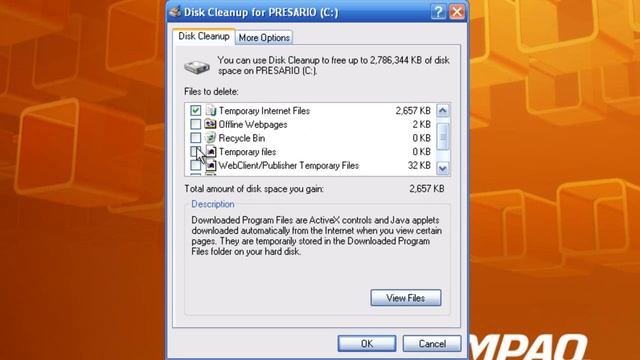Click the View Files button

pyautogui.click(x=406, y=298)
